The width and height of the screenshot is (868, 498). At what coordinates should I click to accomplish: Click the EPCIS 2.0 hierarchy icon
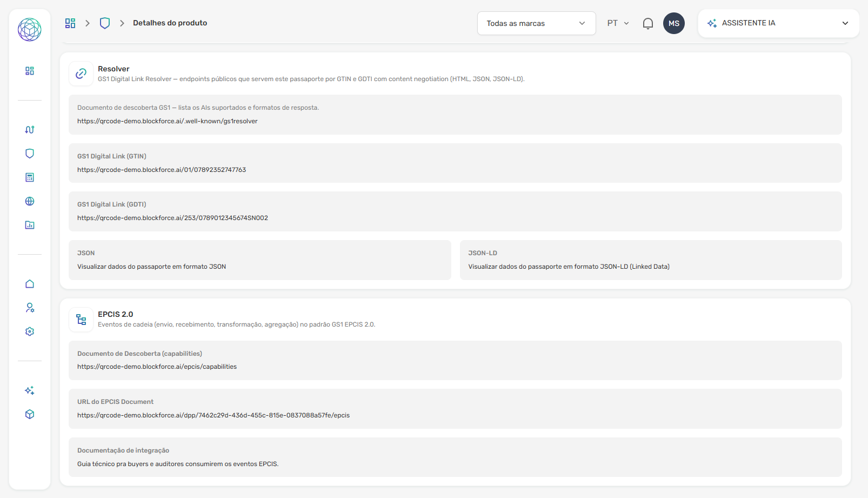(x=81, y=320)
